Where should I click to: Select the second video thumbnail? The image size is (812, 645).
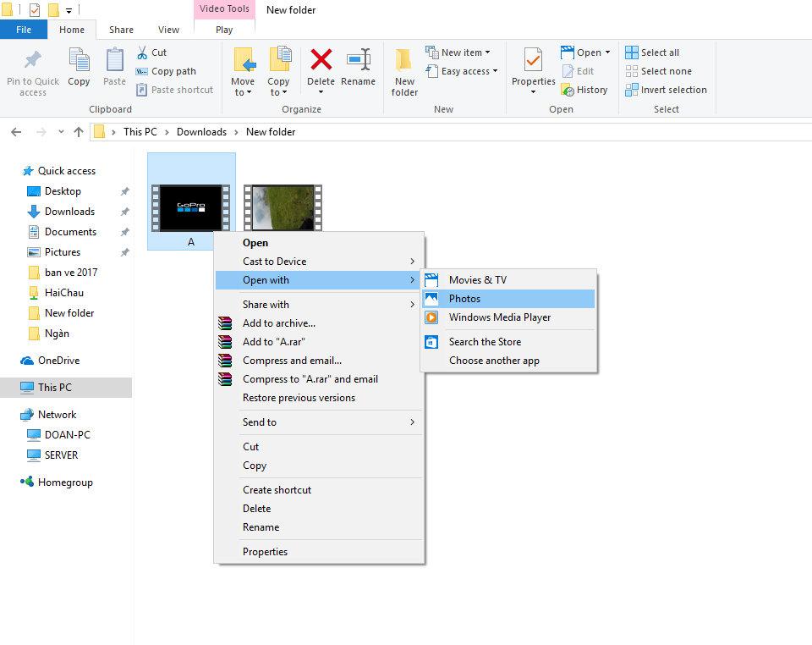point(282,207)
